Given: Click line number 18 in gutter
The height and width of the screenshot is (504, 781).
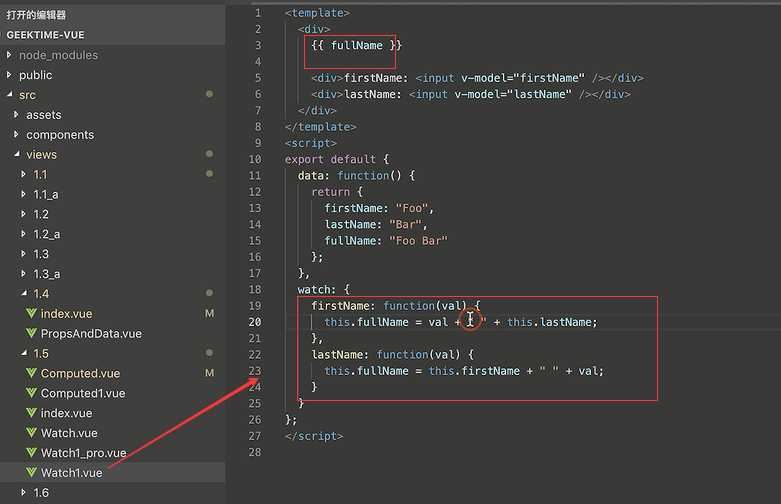Looking at the screenshot, I should click(x=255, y=289).
